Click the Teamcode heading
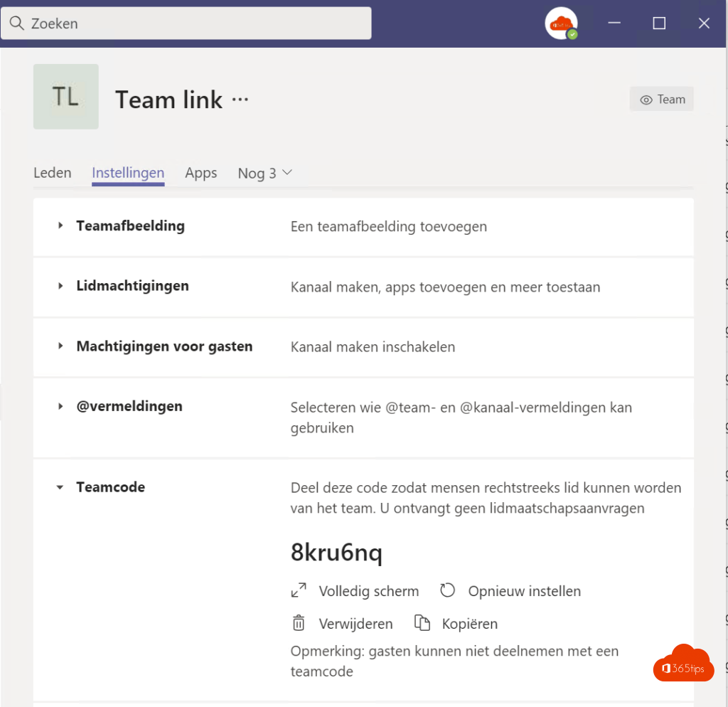 (110, 487)
